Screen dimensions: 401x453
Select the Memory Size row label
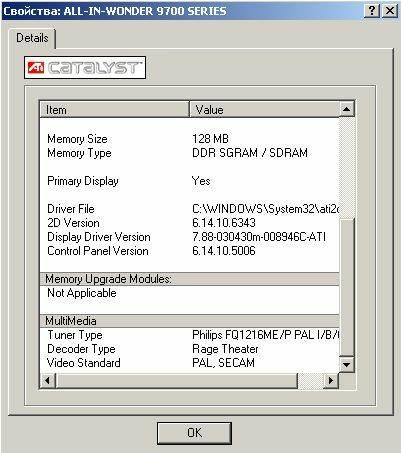click(77, 139)
